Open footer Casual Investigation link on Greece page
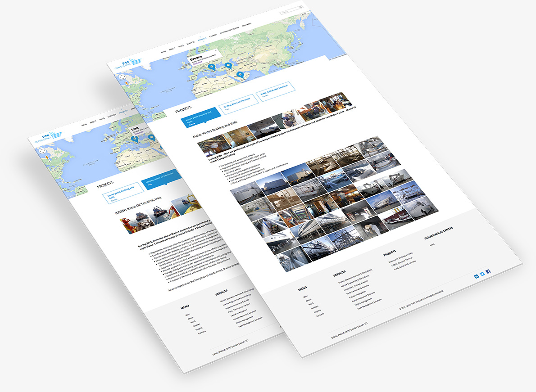 pyautogui.click(x=358, y=294)
